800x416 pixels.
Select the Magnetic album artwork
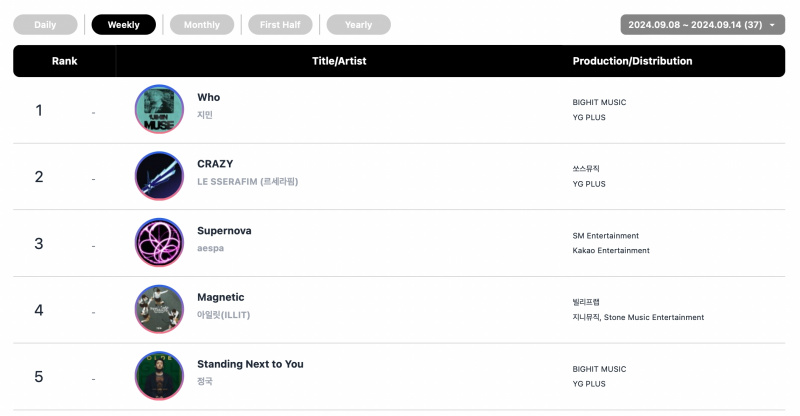[x=159, y=309]
